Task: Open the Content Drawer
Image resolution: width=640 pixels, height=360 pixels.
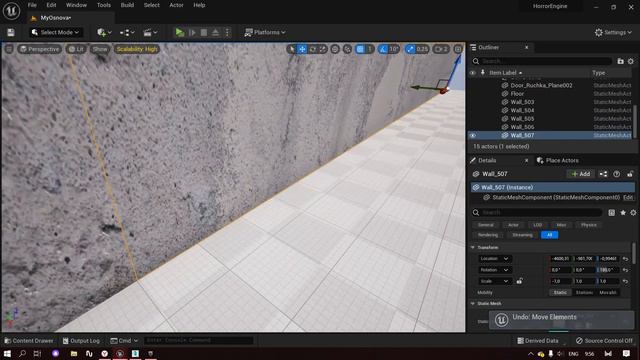Action: (x=29, y=340)
